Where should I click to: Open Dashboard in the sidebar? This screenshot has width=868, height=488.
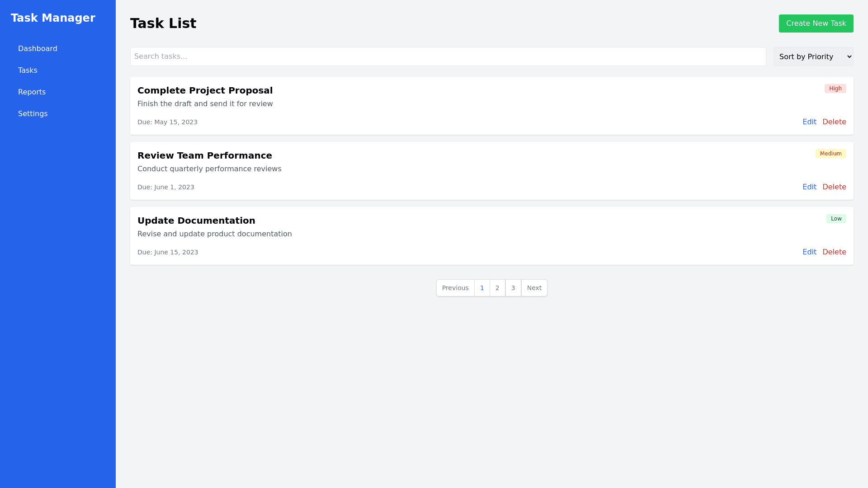pos(38,49)
